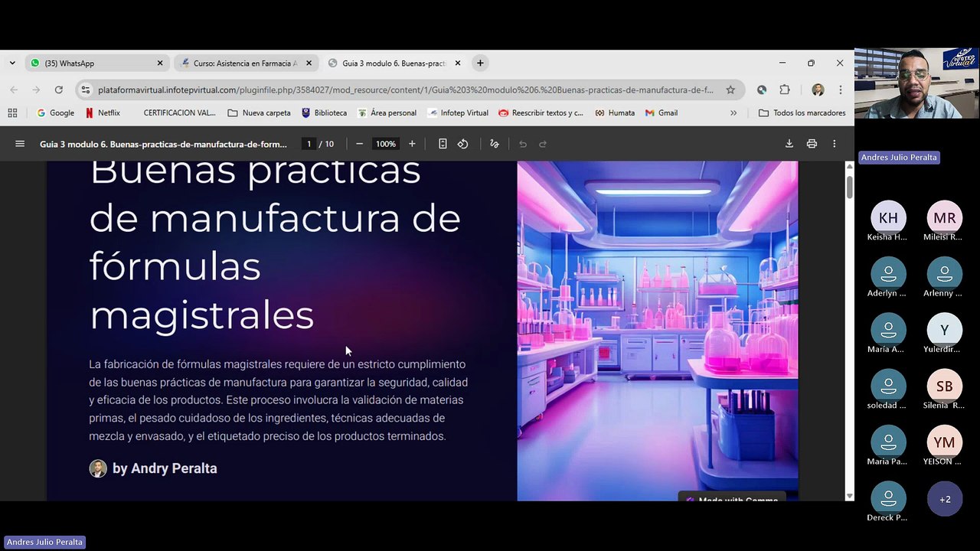Image resolution: width=980 pixels, height=551 pixels.
Task: Toggle the PDF sidebar menu
Action: 20,144
